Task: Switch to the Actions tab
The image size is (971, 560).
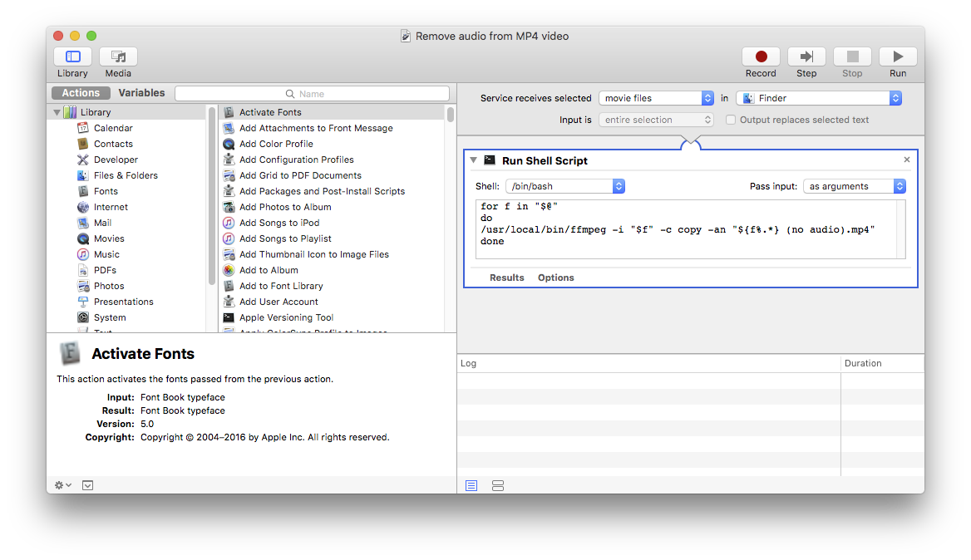Action: click(x=81, y=93)
